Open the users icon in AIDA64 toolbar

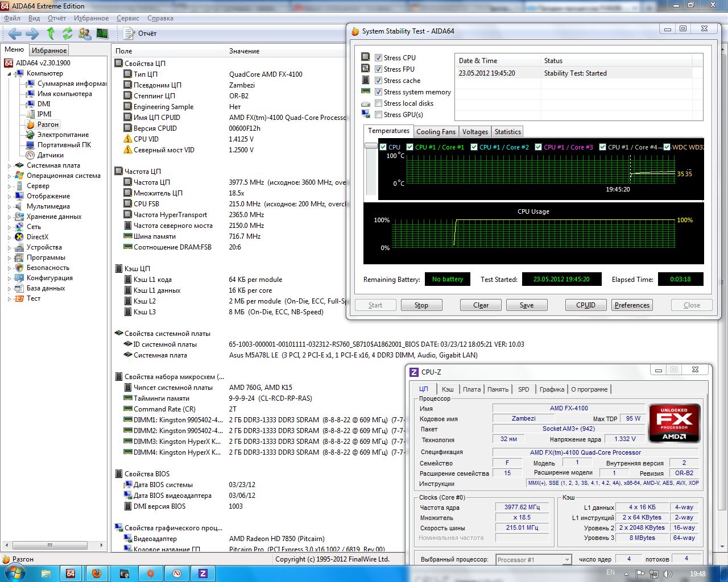85,34
